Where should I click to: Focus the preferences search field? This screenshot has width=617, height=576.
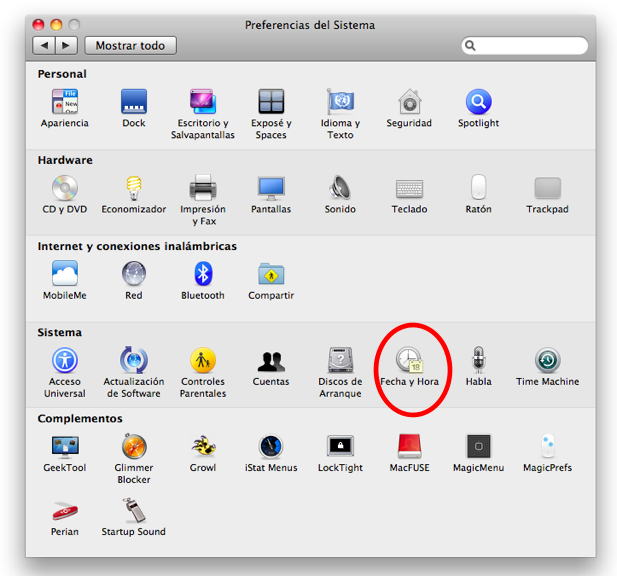[525, 46]
